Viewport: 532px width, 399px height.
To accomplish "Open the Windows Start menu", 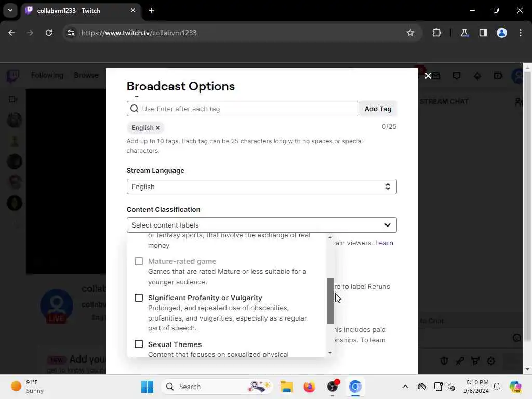I will pos(147,387).
